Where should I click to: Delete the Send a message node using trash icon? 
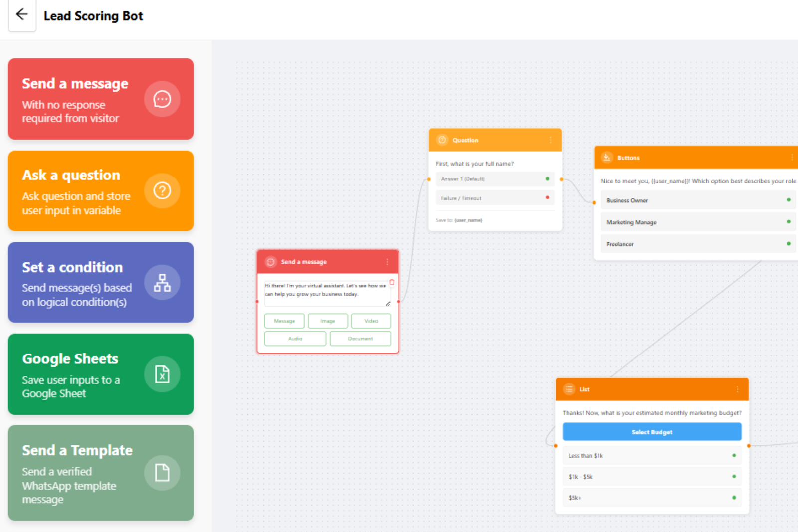coord(392,282)
